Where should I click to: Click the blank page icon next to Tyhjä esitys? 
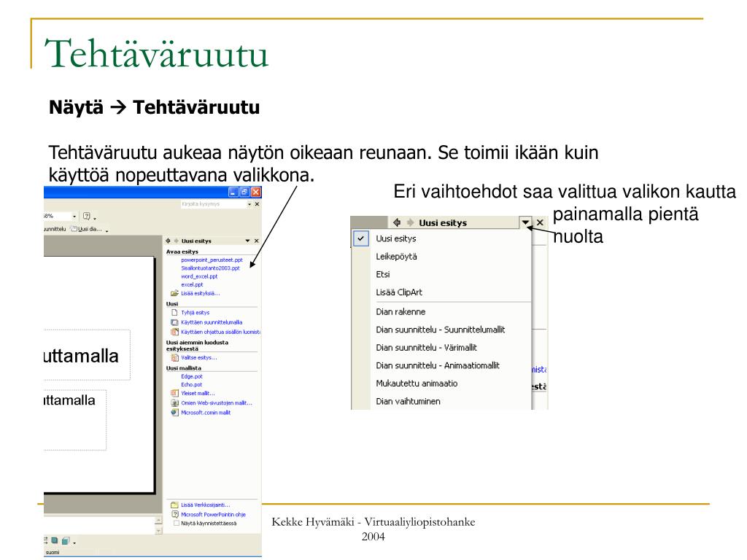174,313
